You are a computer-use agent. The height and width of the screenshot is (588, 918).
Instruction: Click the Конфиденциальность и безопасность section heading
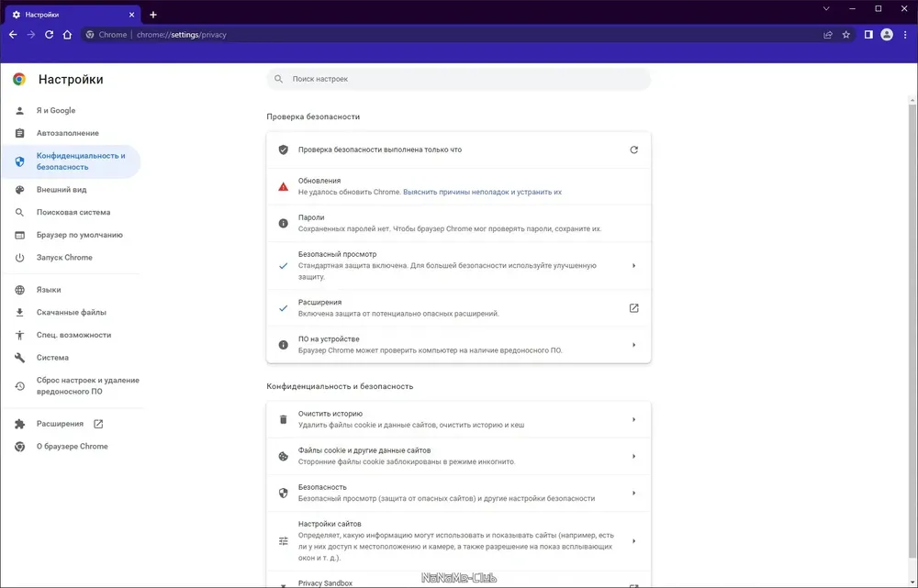pos(340,386)
